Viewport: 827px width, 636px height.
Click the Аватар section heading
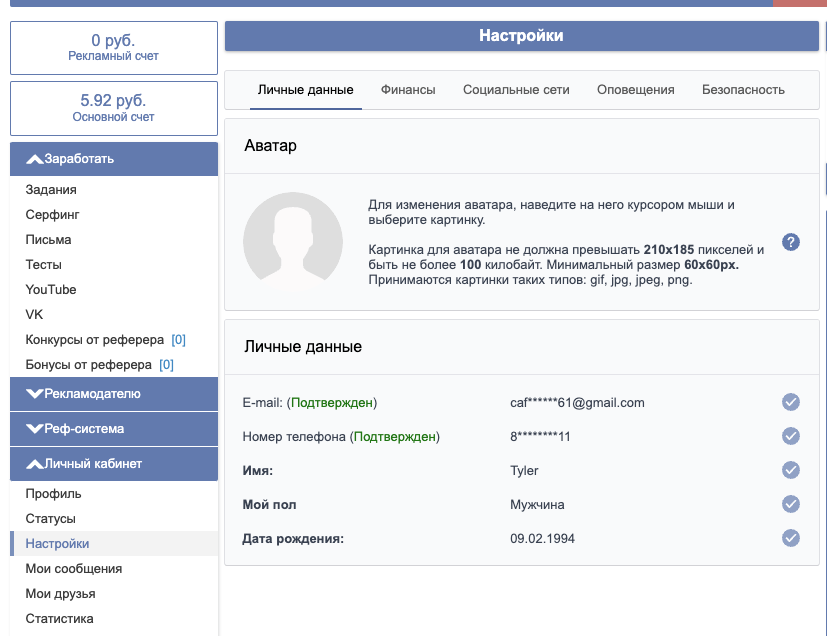(x=271, y=146)
